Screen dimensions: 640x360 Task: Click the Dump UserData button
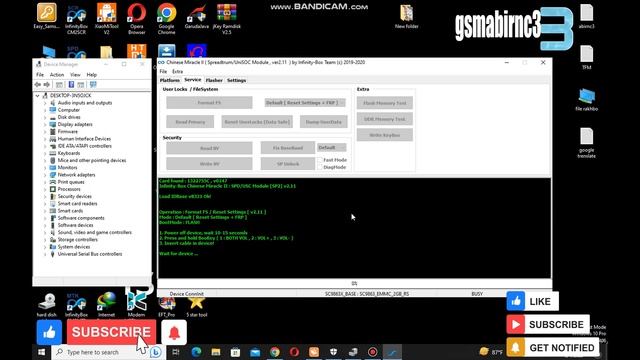(x=324, y=122)
